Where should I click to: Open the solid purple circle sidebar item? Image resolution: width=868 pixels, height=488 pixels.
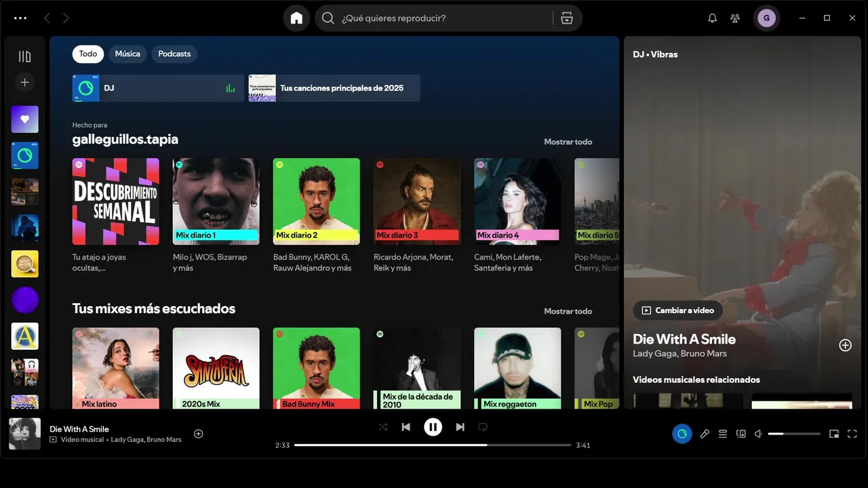click(x=24, y=300)
